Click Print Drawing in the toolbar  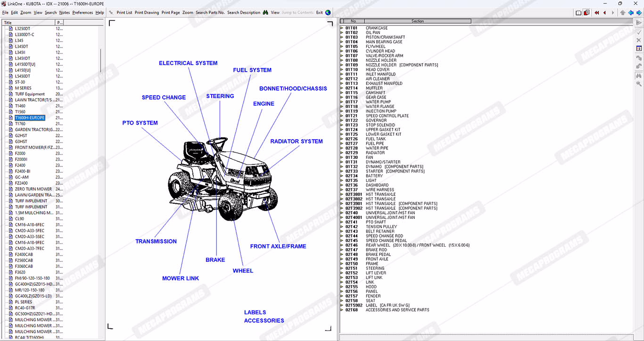coord(147,13)
